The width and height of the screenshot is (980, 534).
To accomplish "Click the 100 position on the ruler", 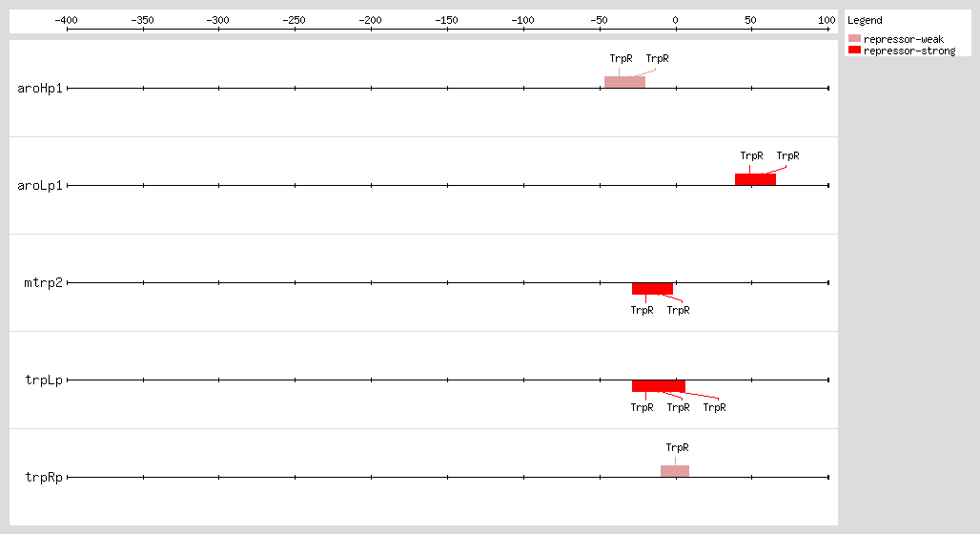I will [x=827, y=21].
